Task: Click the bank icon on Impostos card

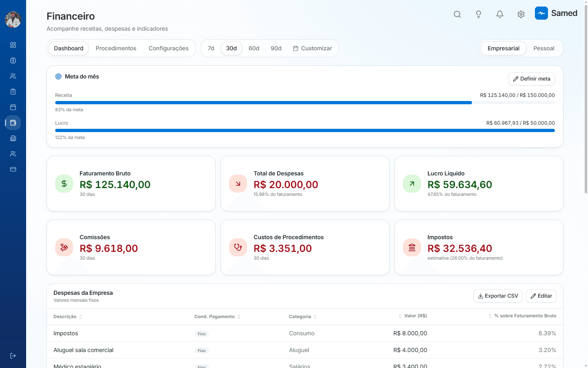Action: (x=412, y=247)
